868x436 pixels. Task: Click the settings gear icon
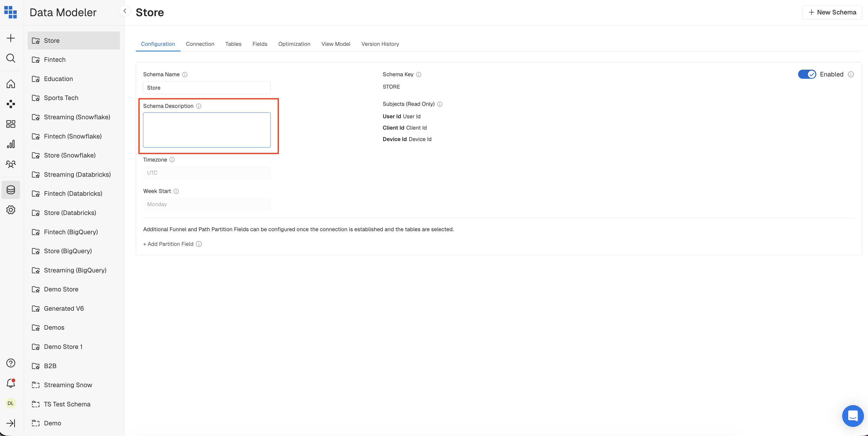pyautogui.click(x=11, y=210)
